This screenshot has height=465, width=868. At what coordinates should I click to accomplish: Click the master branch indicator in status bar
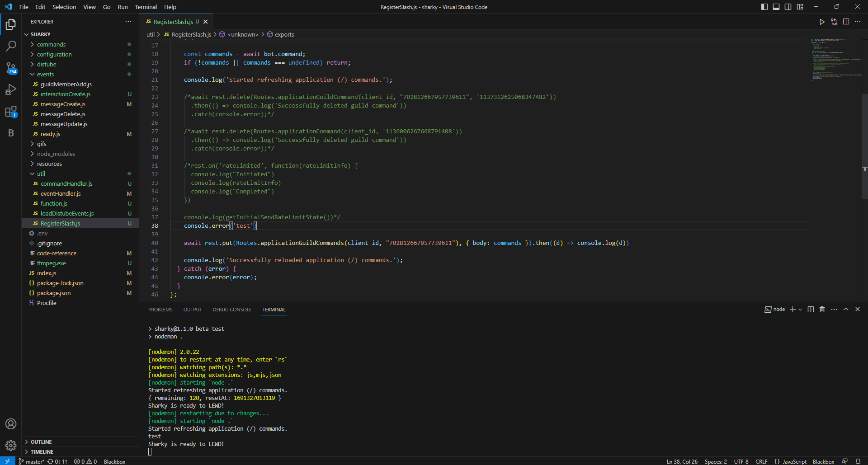coord(31,461)
